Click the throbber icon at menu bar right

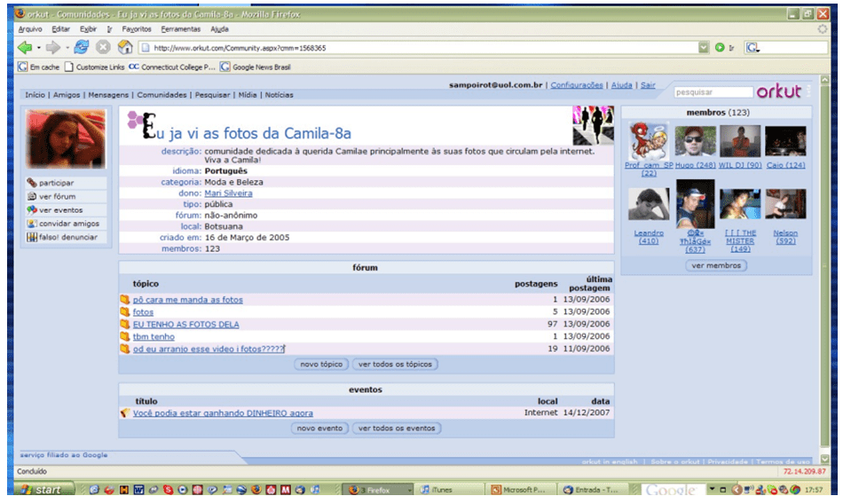[823, 29]
